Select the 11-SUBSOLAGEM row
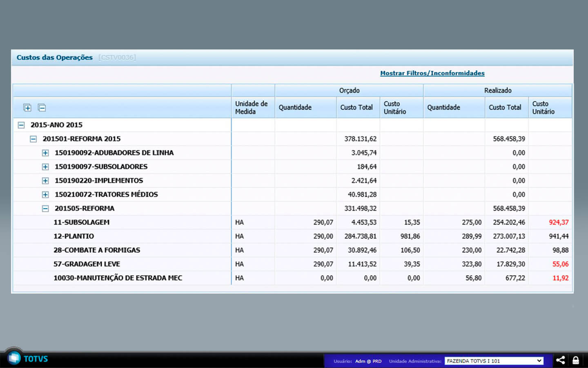The width and height of the screenshot is (588, 368). point(81,222)
